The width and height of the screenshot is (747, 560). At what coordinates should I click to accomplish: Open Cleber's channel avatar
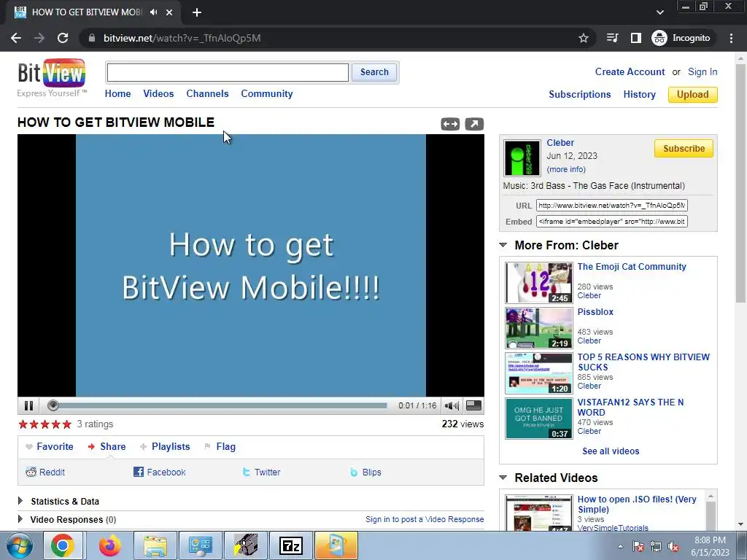pos(522,158)
